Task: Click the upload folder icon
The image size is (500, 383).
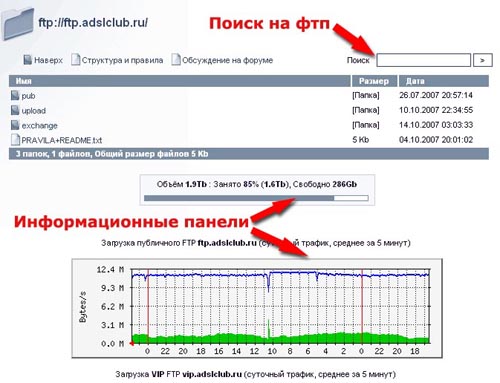Action: coord(15,110)
